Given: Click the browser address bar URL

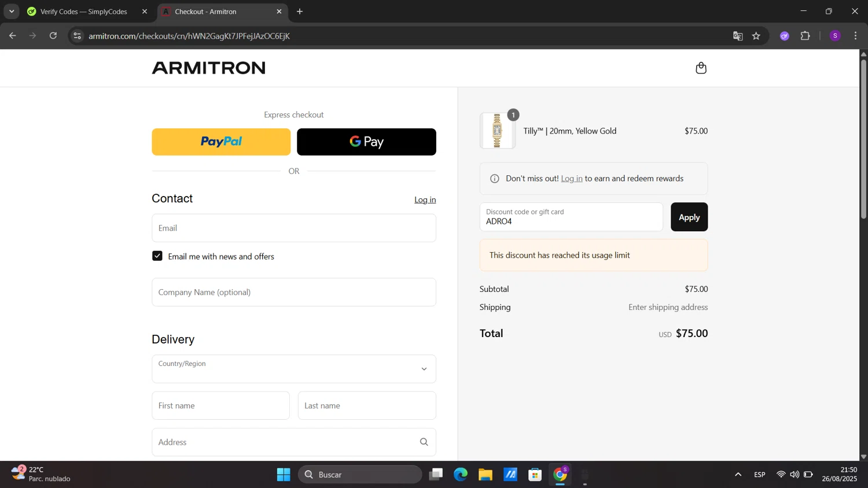Looking at the screenshot, I should [189, 36].
